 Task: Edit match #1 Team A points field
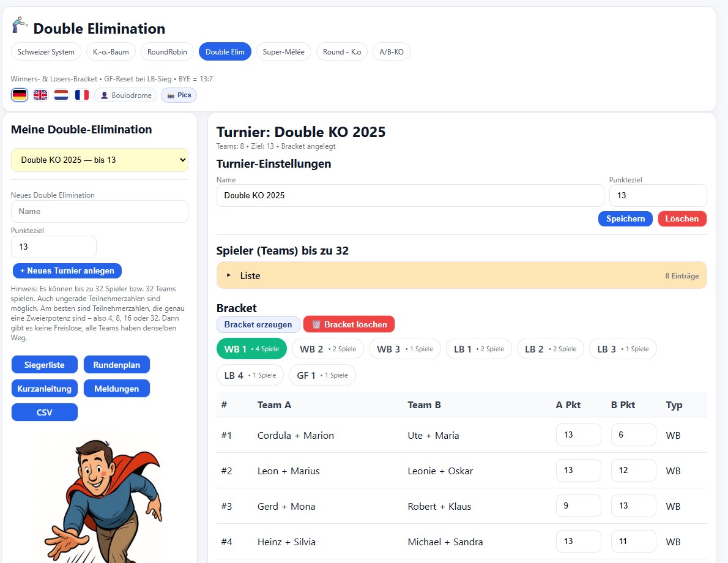coord(578,435)
